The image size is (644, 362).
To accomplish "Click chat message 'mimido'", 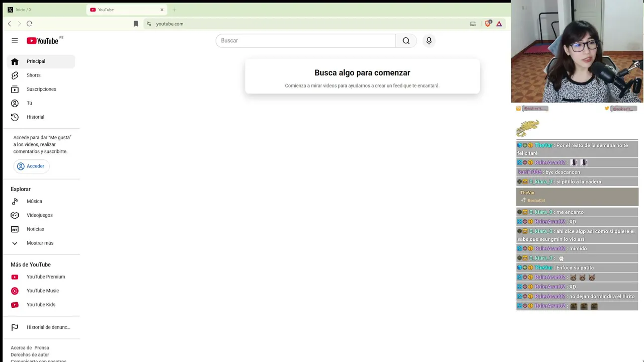I will tap(578, 248).
